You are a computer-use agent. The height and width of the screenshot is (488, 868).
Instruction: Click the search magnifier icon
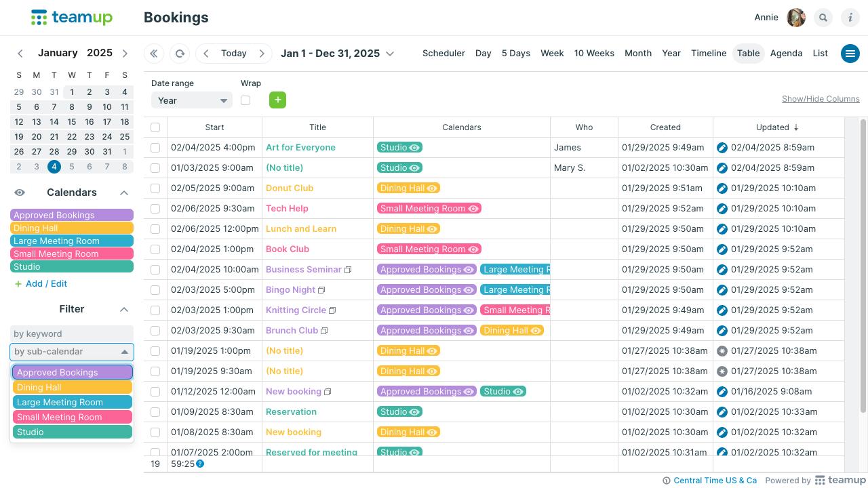point(823,18)
